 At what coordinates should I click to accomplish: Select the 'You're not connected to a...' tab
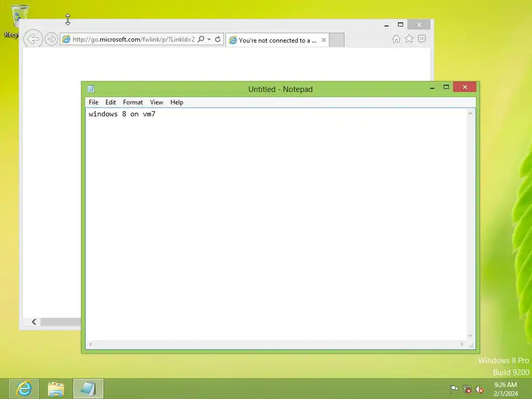277,40
